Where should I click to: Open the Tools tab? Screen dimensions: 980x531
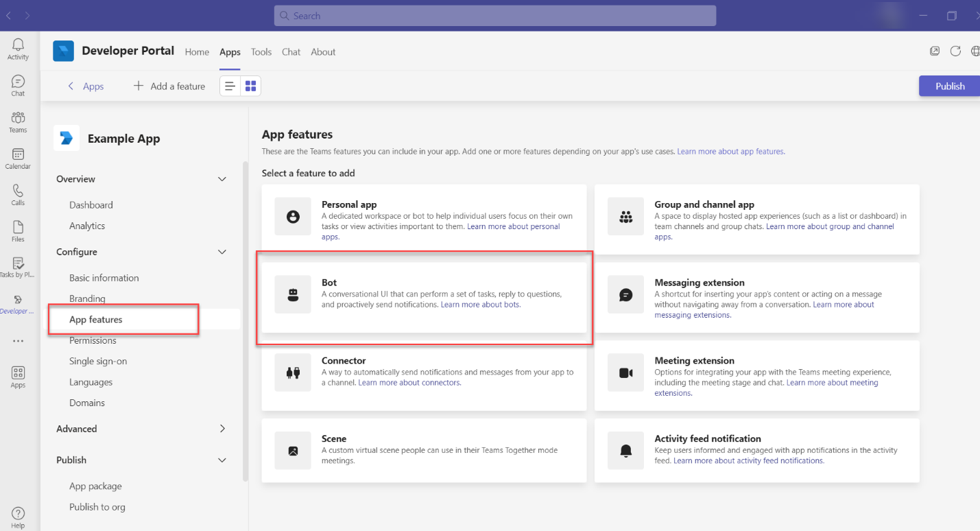tap(261, 51)
